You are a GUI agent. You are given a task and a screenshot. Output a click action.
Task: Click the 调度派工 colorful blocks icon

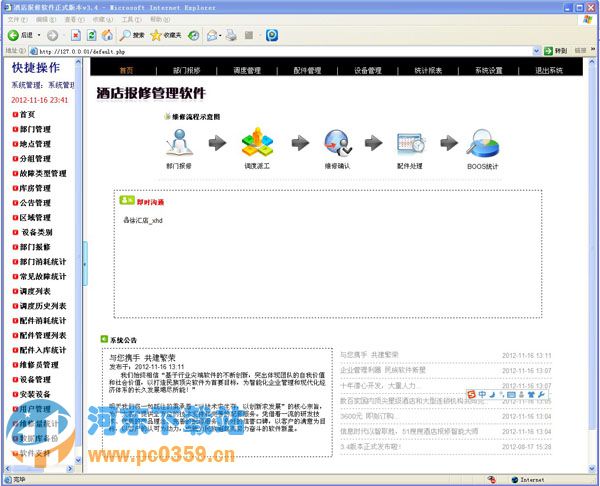tap(257, 142)
